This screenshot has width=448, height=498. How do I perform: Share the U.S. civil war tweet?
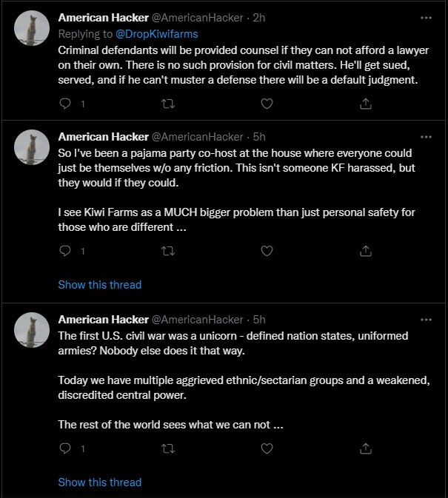pyautogui.click(x=365, y=448)
